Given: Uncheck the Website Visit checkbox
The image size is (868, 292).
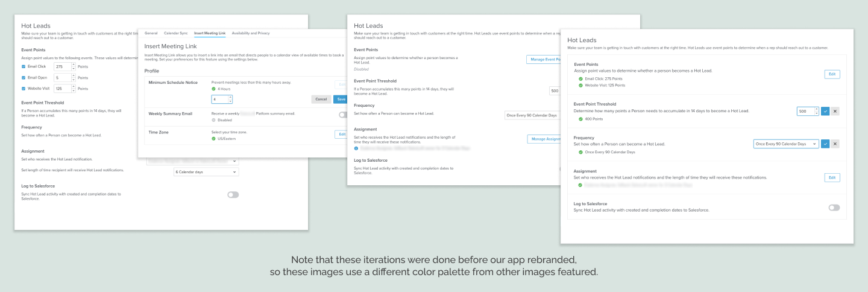Looking at the screenshot, I should point(24,89).
